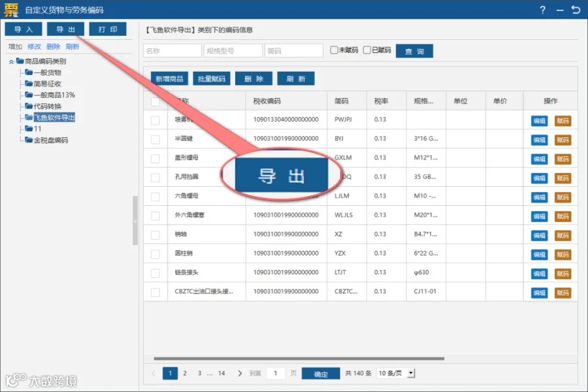
Task: Collapse the left panel with the splitter handle
Action: pyautogui.click(x=135, y=221)
